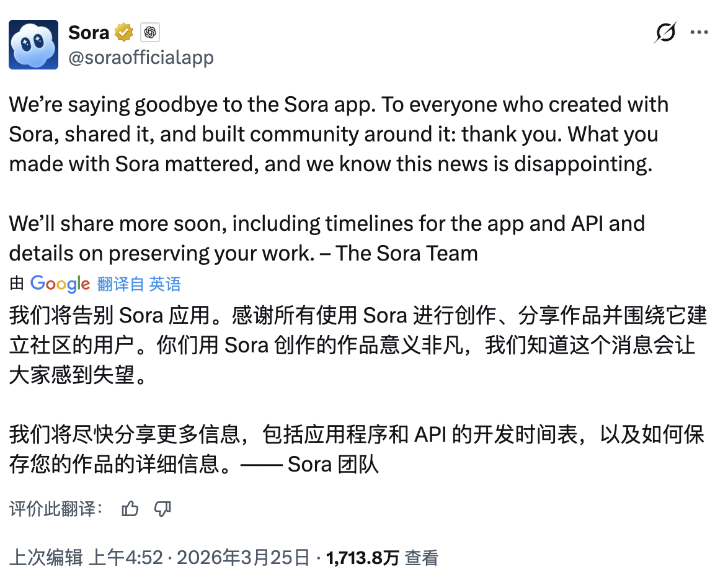Click the Google logo in translation credit
The height and width of the screenshot is (572, 728).
pyautogui.click(x=60, y=284)
